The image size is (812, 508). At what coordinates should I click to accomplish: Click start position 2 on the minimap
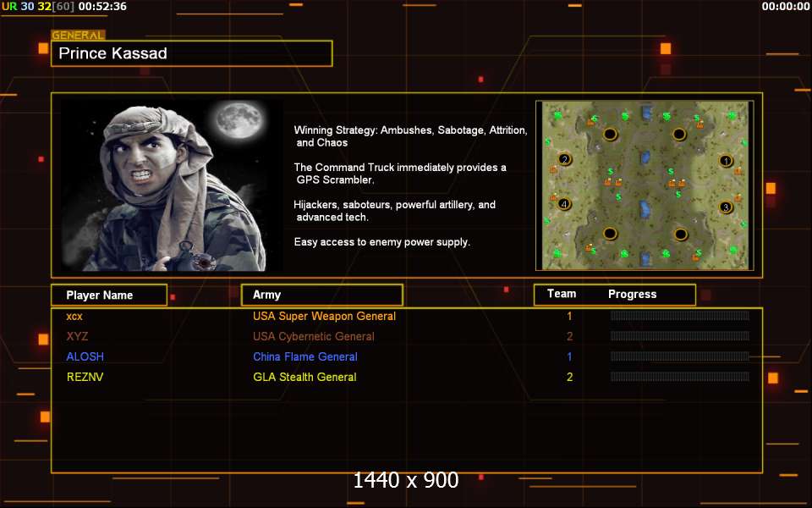point(564,159)
